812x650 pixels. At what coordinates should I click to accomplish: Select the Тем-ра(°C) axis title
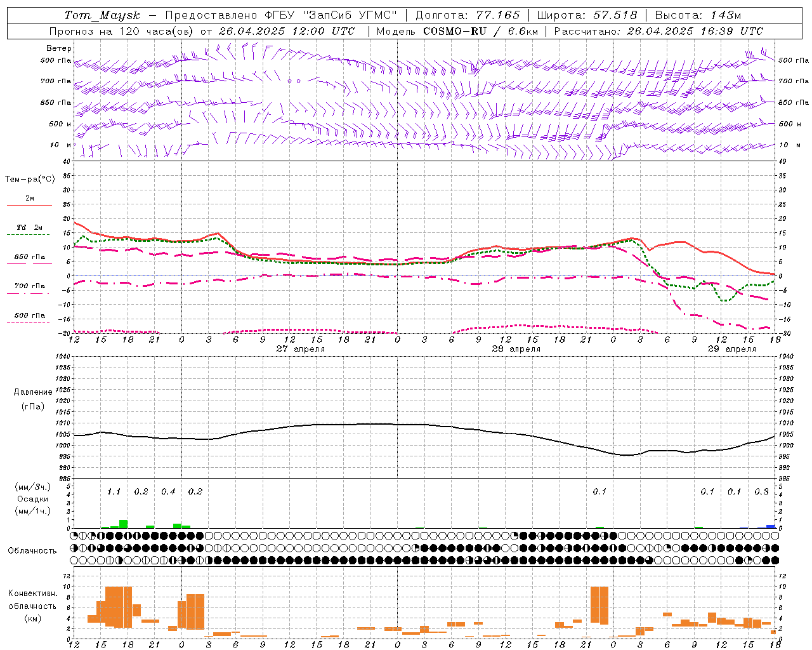(30, 179)
